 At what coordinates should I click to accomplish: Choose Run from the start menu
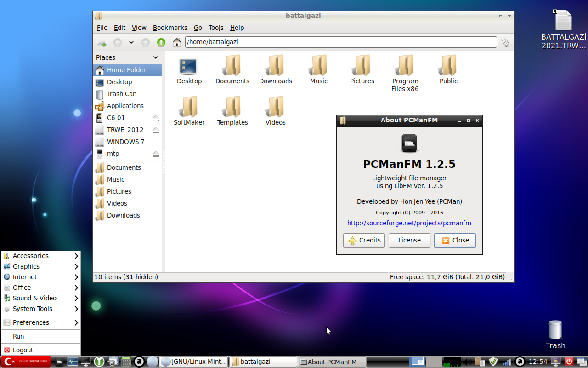point(41,336)
